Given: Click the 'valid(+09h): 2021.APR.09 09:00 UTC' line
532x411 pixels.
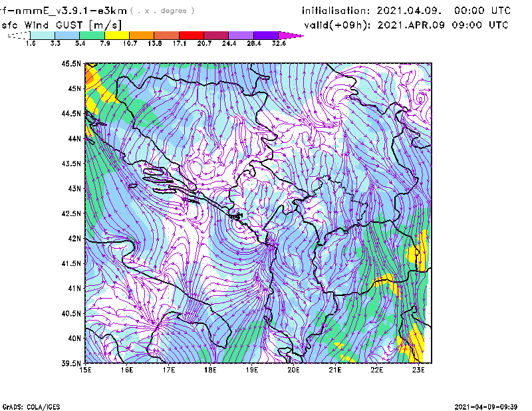Looking at the screenshot, I should pos(406,25).
